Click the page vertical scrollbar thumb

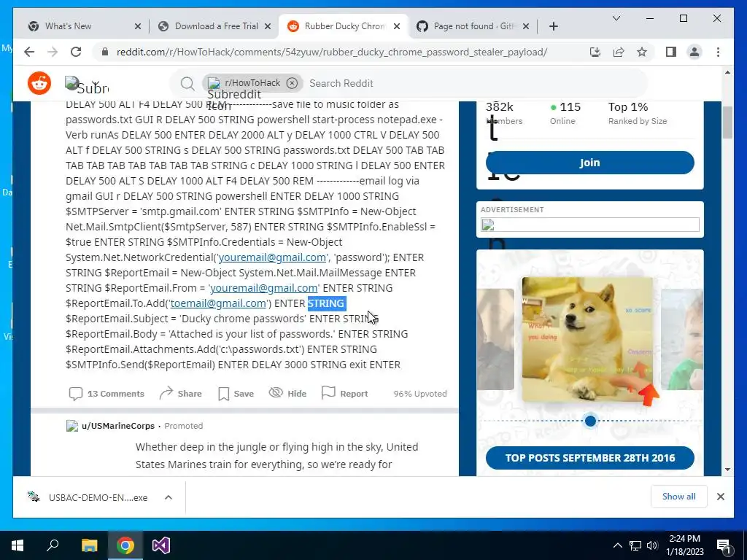point(727,122)
